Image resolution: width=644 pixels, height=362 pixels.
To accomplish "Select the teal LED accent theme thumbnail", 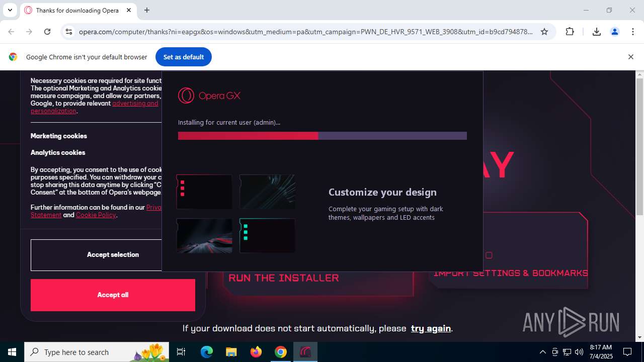I will (267, 236).
